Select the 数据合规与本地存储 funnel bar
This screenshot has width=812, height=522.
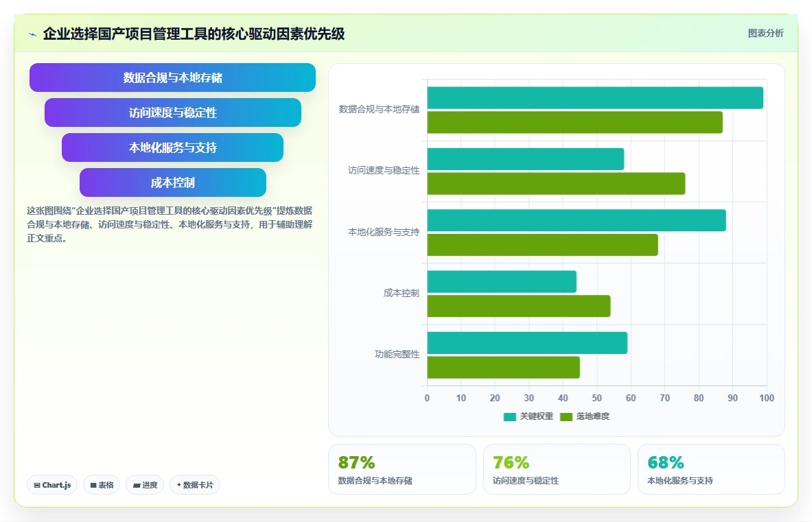pyautogui.click(x=172, y=78)
